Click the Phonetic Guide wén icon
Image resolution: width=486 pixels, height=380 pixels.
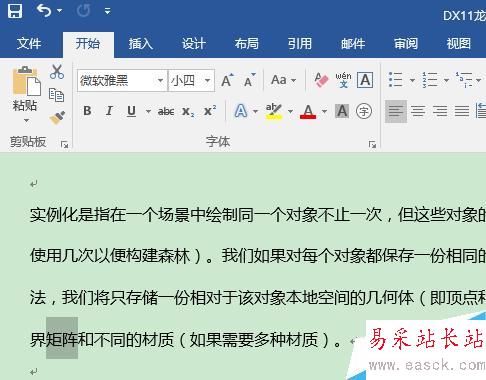tap(343, 80)
